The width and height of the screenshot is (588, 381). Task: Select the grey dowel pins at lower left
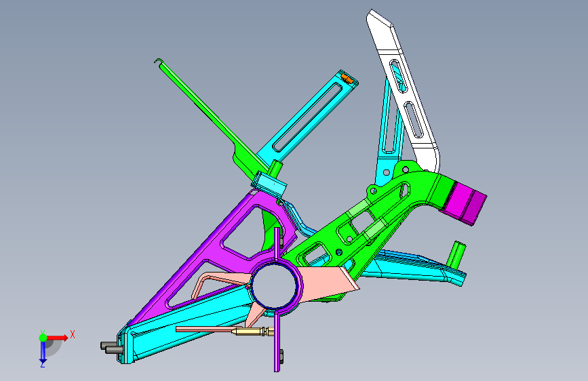(111, 348)
